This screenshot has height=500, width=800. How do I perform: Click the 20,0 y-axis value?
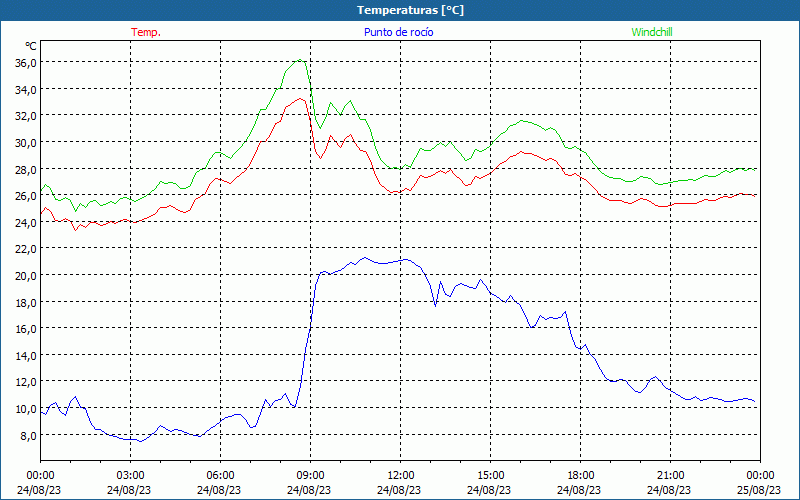click(x=26, y=276)
